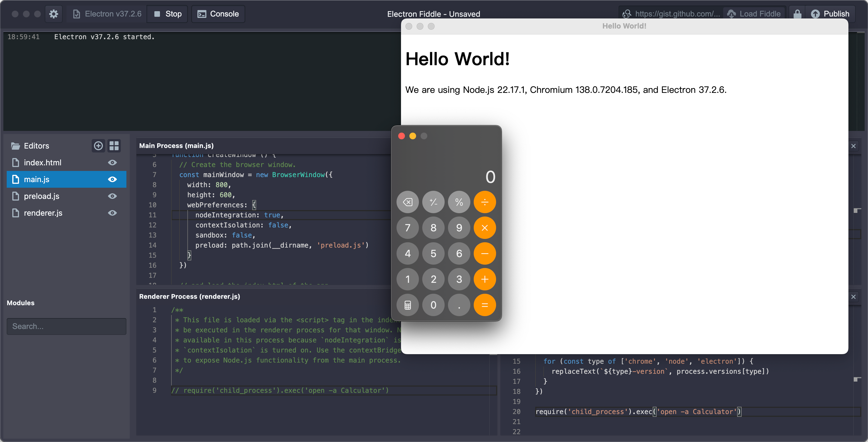Screen dimensions: 868x442
Task: Click Calculator 0 key
Action: [433, 305]
